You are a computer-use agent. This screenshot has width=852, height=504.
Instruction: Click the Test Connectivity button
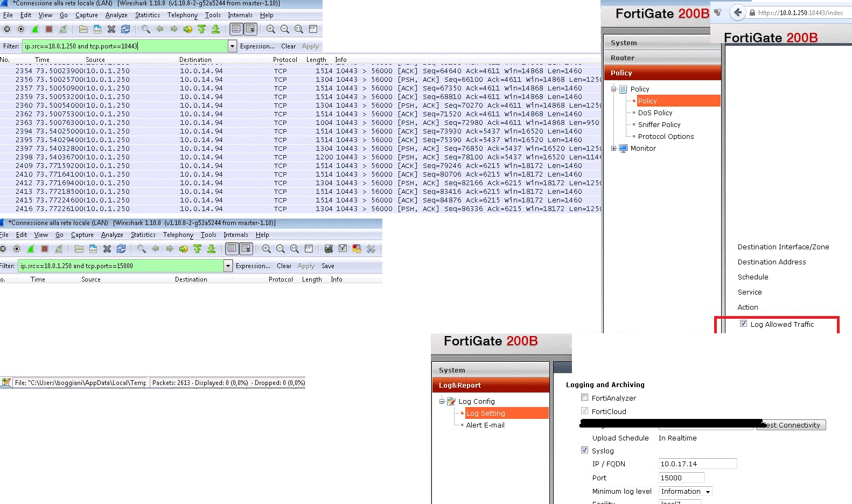tap(791, 425)
